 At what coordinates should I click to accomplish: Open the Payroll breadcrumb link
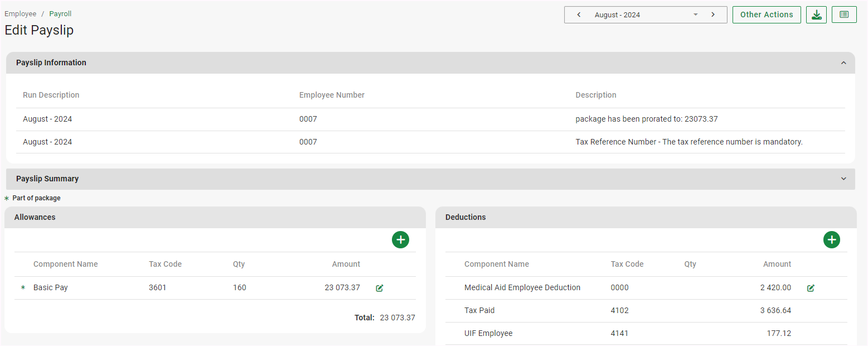coord(60,14)
